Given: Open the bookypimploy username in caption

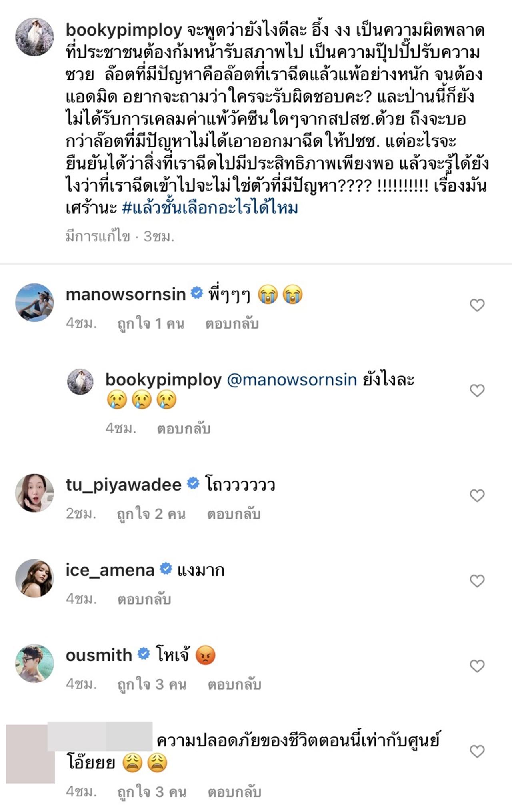Looking at the screenshot, I should (124, 30).
